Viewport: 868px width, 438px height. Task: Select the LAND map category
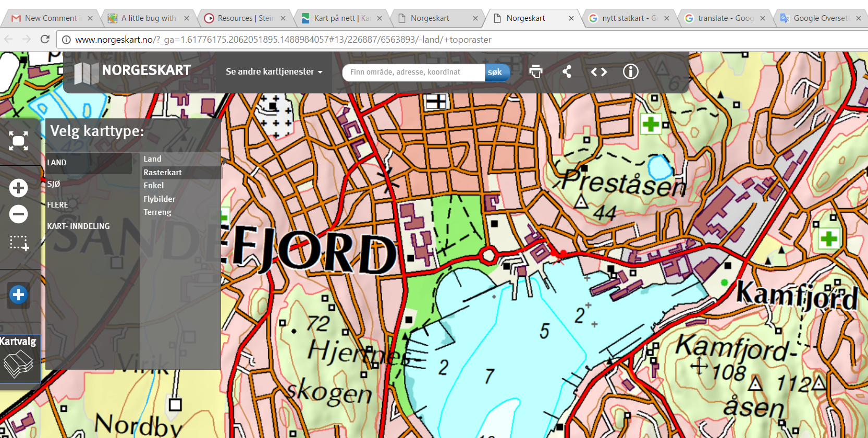pos(57,163)
